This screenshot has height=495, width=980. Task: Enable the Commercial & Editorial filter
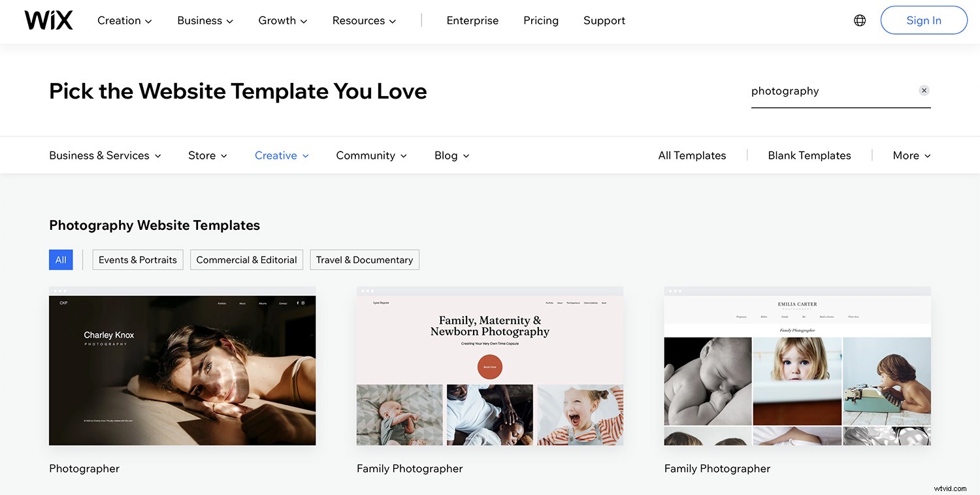(246, 259)
